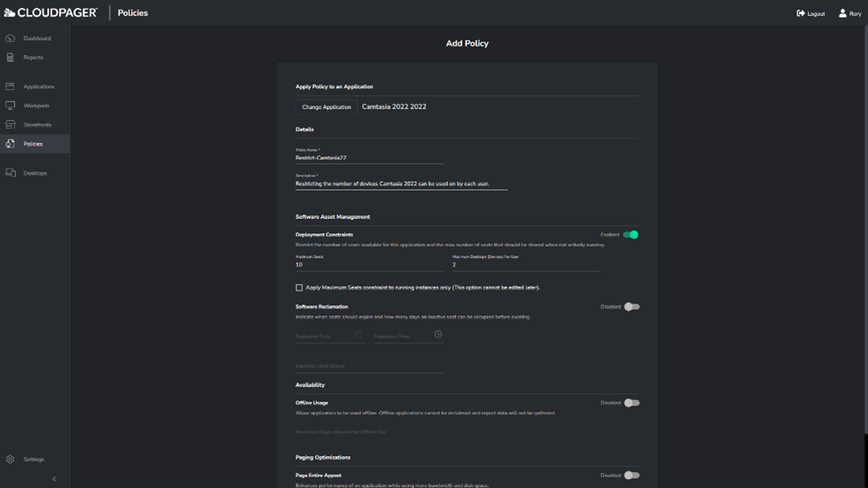Screen dimensions: 868x488
Task: Open Storefronts using its storefront icon
Action: 10,124
